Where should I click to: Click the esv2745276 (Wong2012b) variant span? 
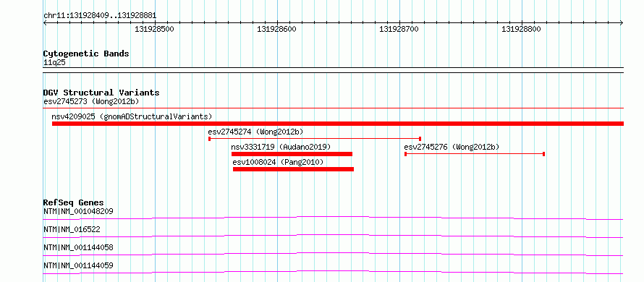tap(475, 154)
